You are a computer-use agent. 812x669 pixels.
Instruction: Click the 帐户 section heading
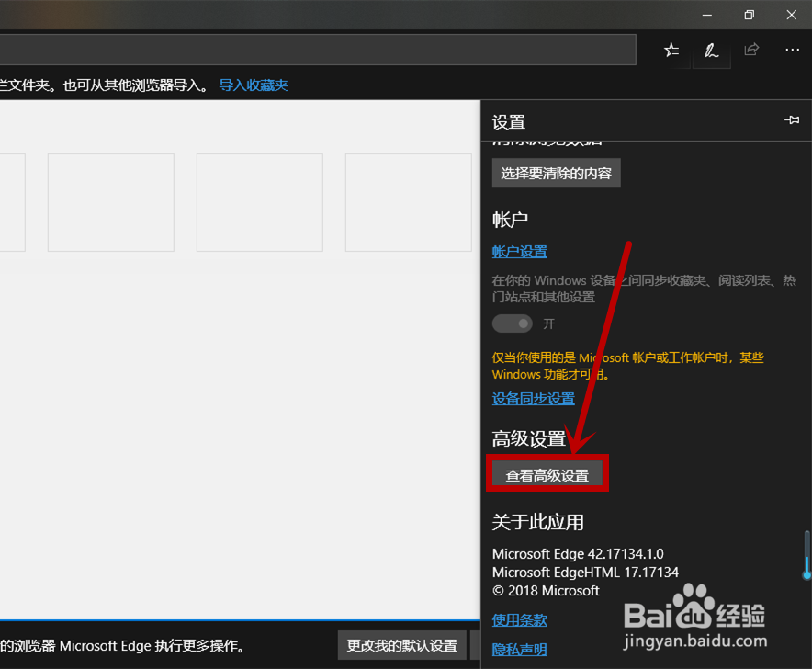point(510,220)
